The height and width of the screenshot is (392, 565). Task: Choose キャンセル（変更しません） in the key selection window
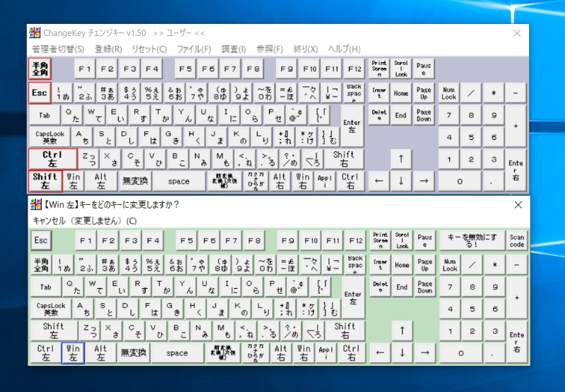85,221
